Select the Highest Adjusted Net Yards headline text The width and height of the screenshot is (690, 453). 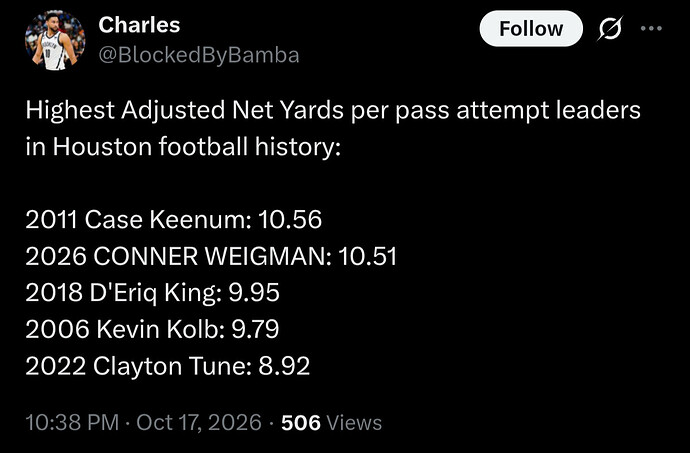click(333, 110)
